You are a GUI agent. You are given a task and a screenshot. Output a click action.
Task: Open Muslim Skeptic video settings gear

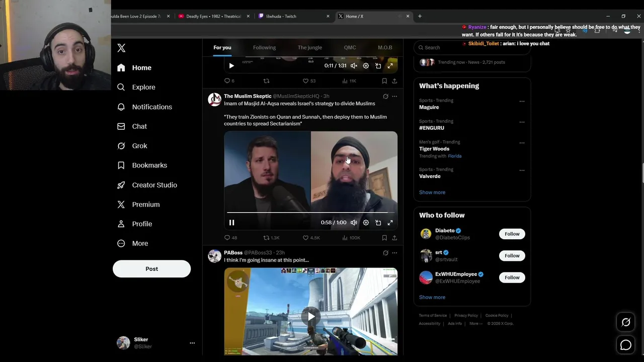(366, 222)
